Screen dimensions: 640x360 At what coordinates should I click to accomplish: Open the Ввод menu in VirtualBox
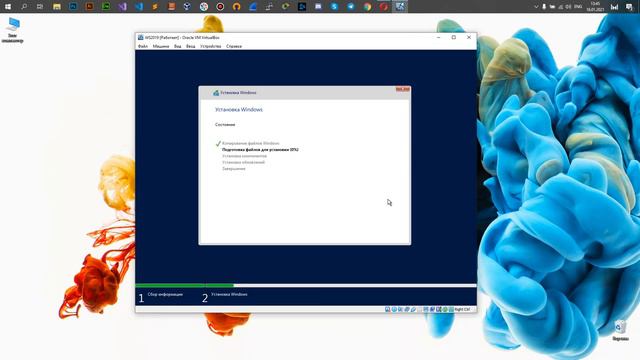[191, 47]
